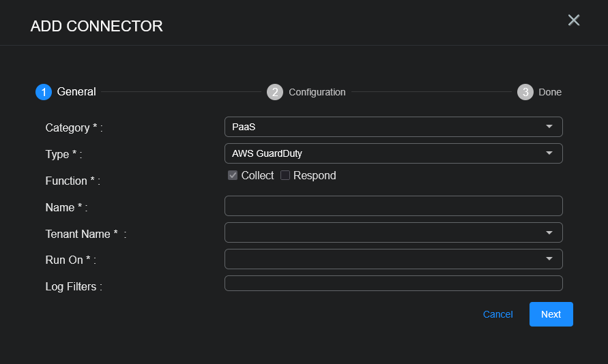
Task: Click into the Log Filters field
Action: 393,284
